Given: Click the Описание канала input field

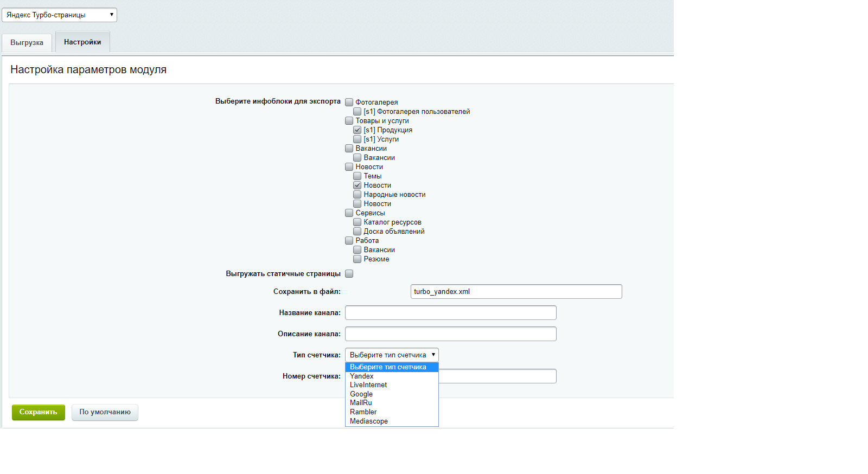Looking at the screenshot, I should [x=451, y=334].
